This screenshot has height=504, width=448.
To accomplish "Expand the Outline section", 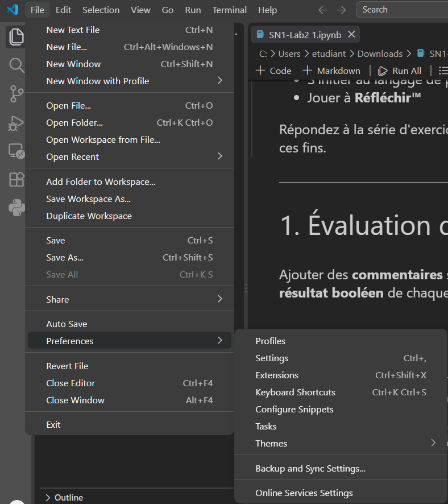I will coord(64,497).
